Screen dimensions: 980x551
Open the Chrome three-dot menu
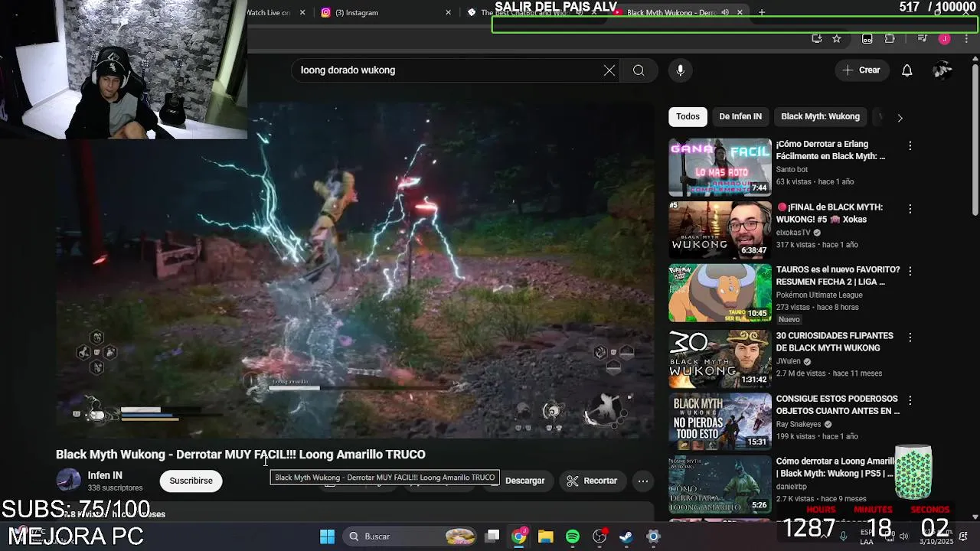(965, 38)
